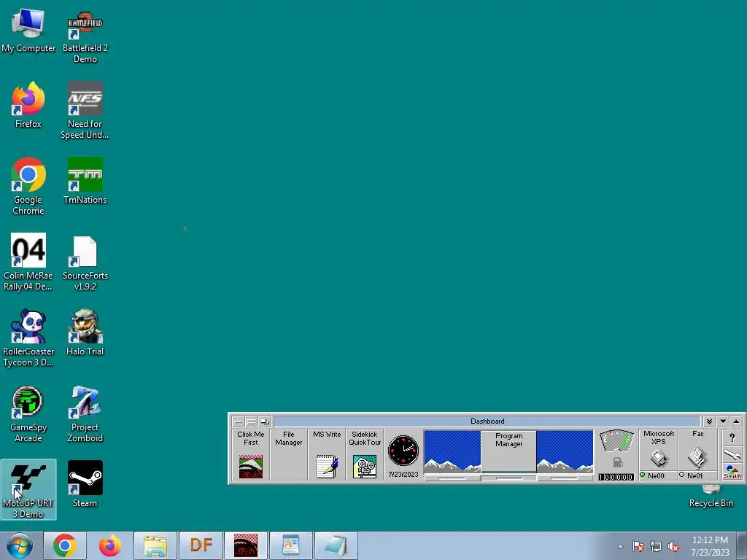The image size is (747, 560).
Task: Click the 100000 counter in Dashboard
Action: click(616, 477)
